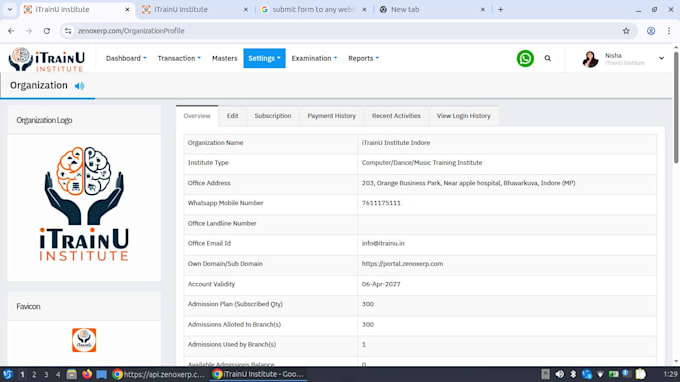Click Account Validity date 06-Apr-2027
The width and height of the screenshot is (680, 382).
click(381, 284)
